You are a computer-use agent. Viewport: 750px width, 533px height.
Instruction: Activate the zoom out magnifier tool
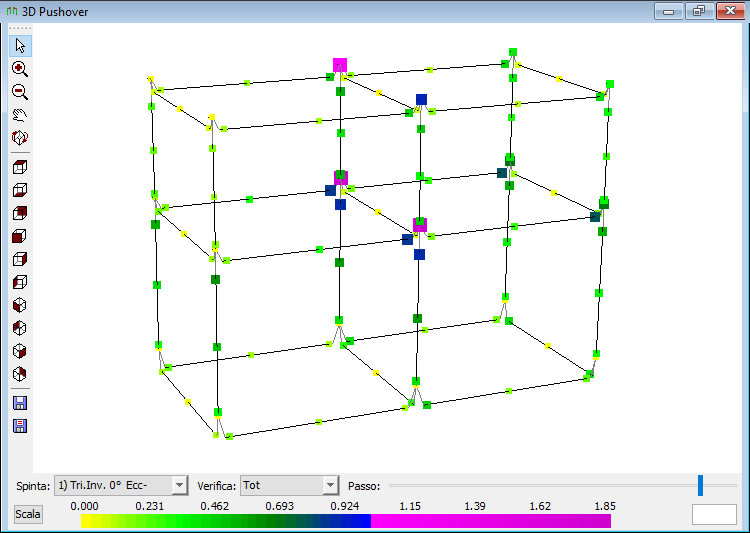coord(20,92)
